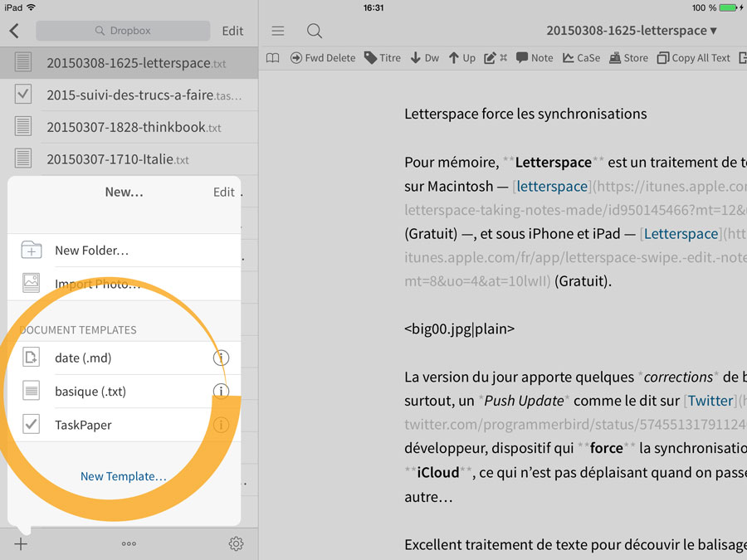Tap the heading Letterspace force les synchronisations
Screen dimensions: 747x560
coord(525,114)
